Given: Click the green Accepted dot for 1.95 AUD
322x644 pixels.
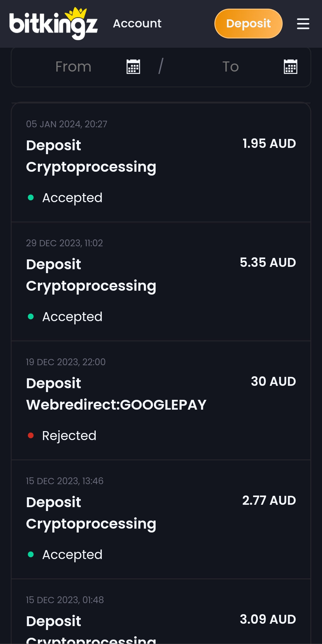Looking at the screenshot, I should [31, 197].
